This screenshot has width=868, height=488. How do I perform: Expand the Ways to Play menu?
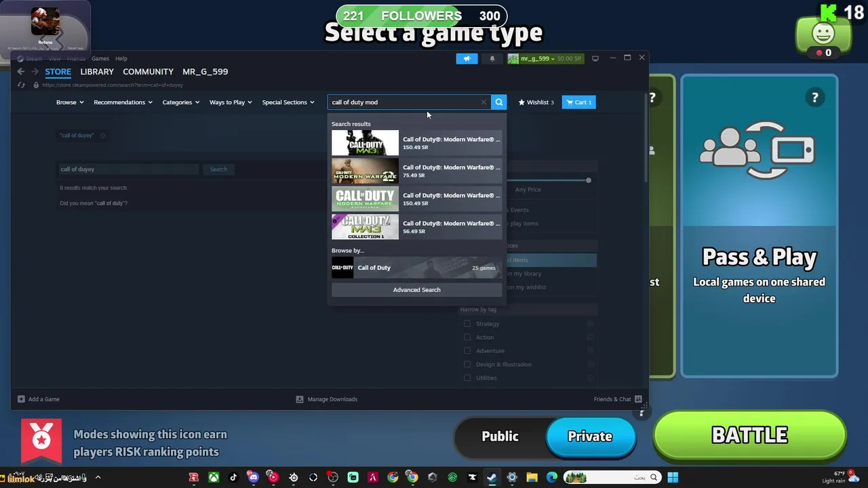231,102
